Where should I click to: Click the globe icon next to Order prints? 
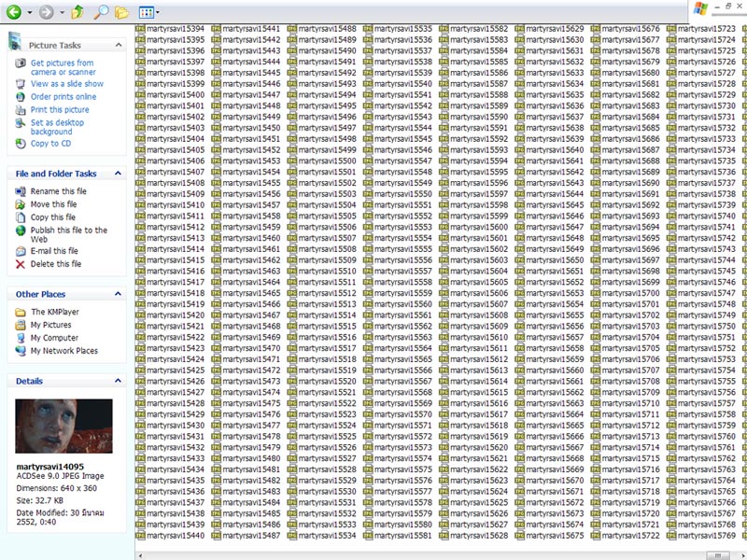pyautogui.click(x=21, y=97)
